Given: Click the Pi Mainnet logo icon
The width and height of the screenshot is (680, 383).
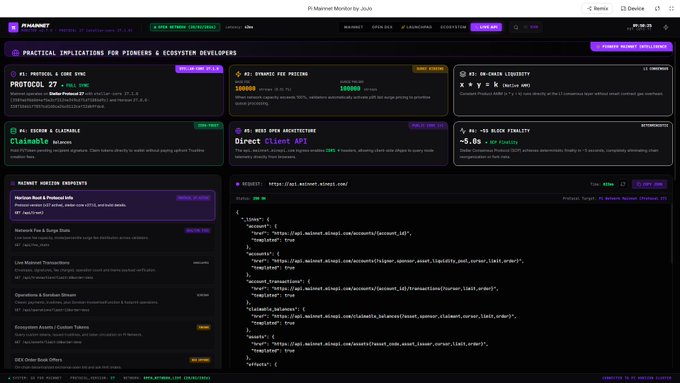Looking at the screenshot, I should pos(13,27).
